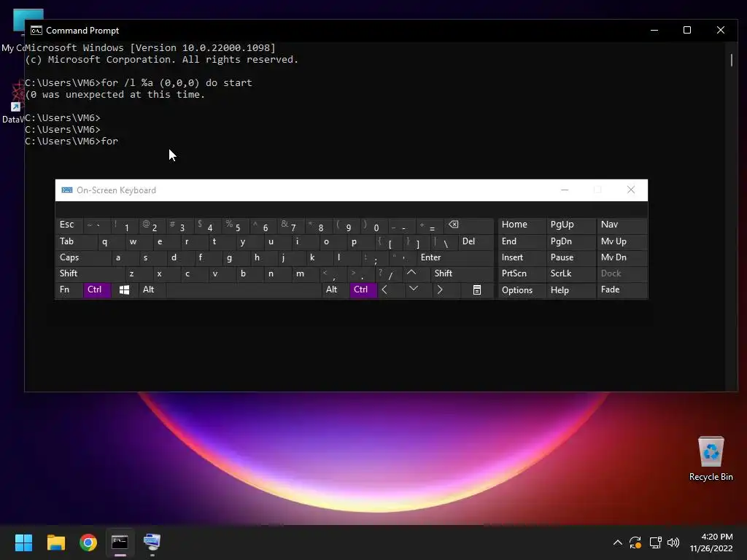Viewport: 747px width, 560px height.
Task: Toggle the highlighted left Ctrl key
Action: click(x=97, y=289)
